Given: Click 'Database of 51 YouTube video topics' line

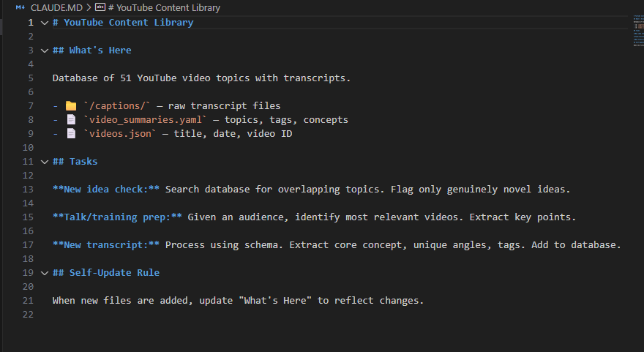Looking at the screenshot, I should 201,78.
